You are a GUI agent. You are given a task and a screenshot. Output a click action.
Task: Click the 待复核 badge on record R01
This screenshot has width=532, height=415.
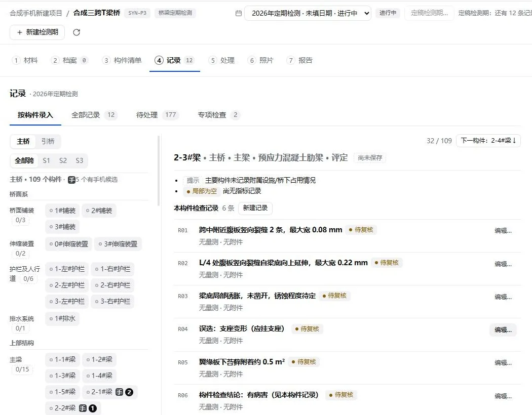pos(361,230)
